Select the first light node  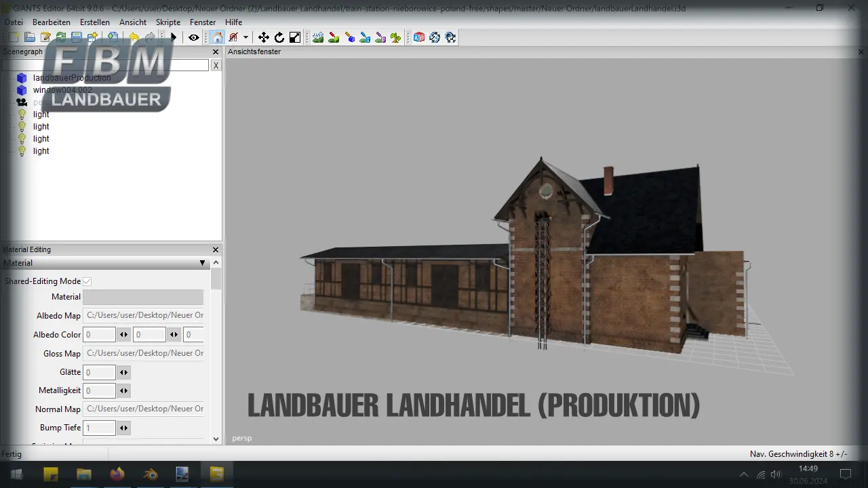[x=41, y=115]
